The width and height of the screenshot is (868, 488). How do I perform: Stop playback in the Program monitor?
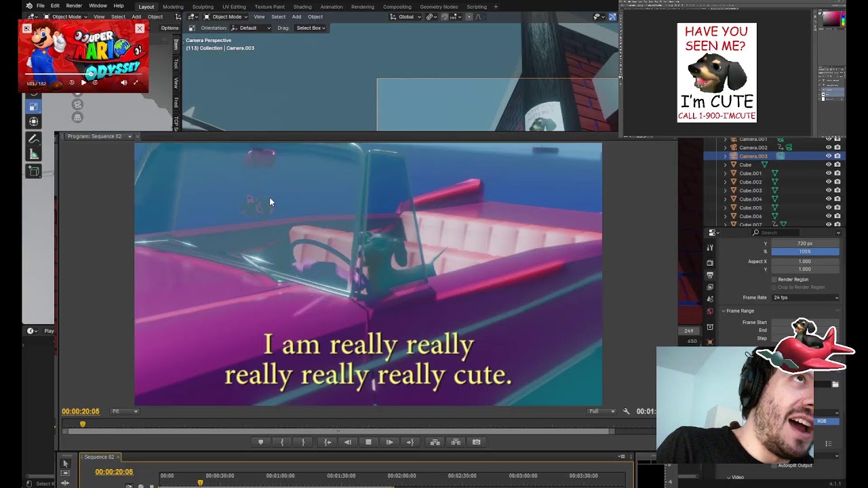(x=368, y=442)
